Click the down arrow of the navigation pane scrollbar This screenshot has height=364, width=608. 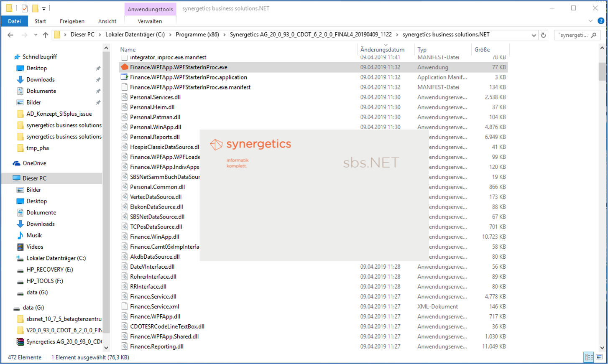click(106, 347)
